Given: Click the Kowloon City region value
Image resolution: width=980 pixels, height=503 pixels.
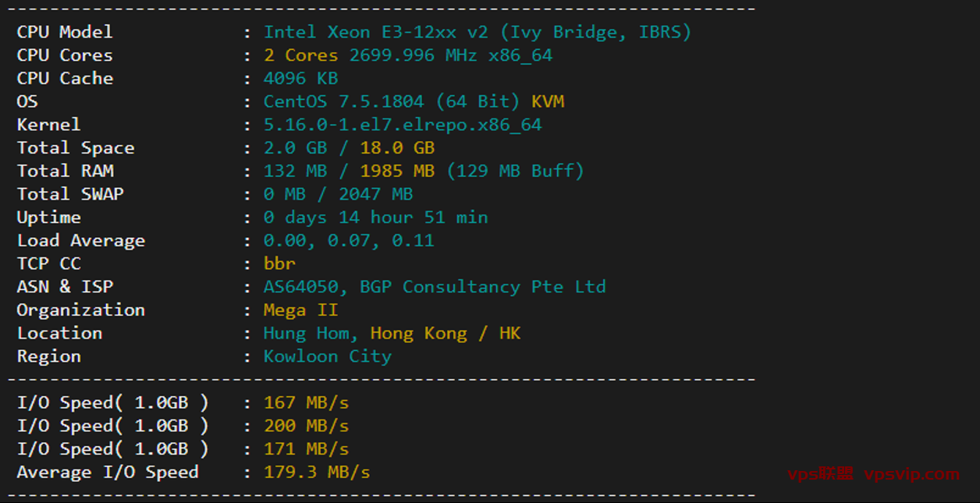Looking at the screenshot, I should (327, 356).
